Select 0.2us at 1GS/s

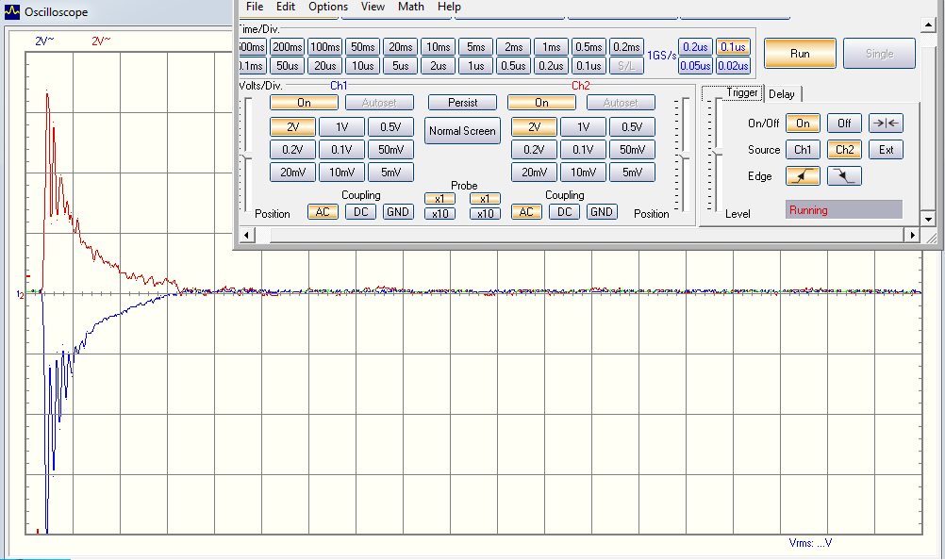coord(695,47)
